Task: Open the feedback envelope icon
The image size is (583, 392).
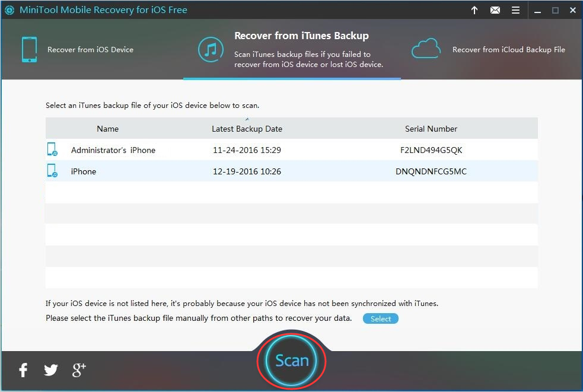Action: pyautogui.click(x=495, y=10)
